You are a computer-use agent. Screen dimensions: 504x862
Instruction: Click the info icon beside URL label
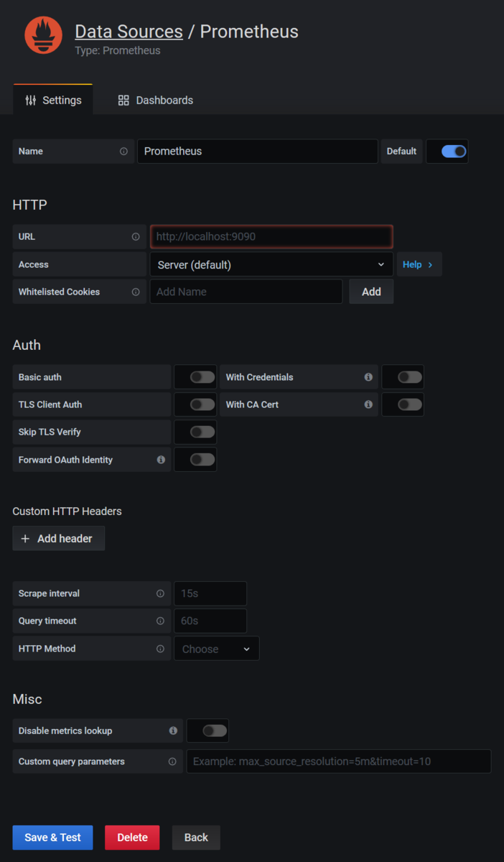[x=136, y=236]
